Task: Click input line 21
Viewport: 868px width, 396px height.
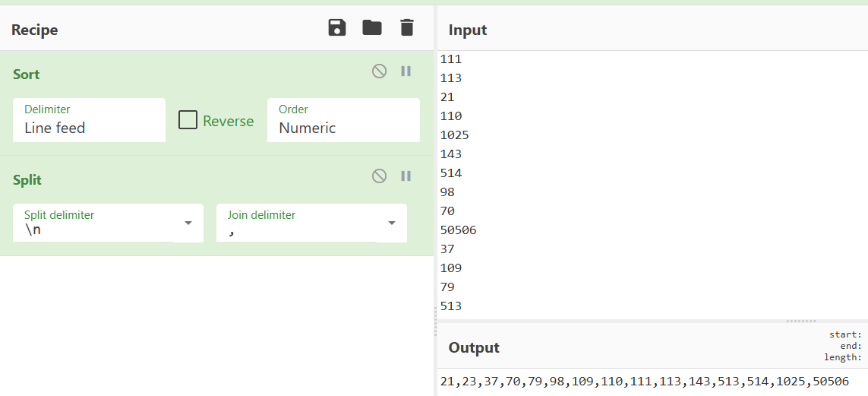Action: click(x=447, y=97)
